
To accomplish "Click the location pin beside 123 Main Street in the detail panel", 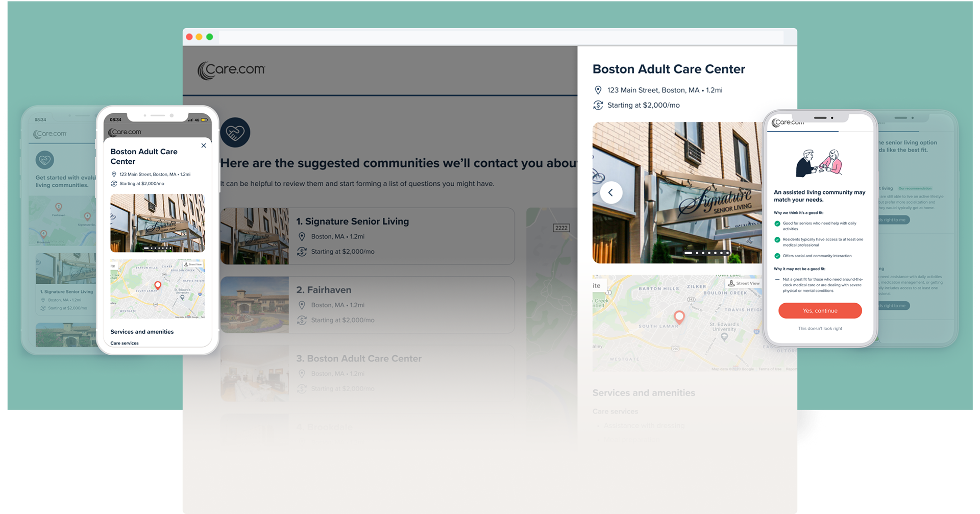I will pyautogui.click(x=598, y=90).
